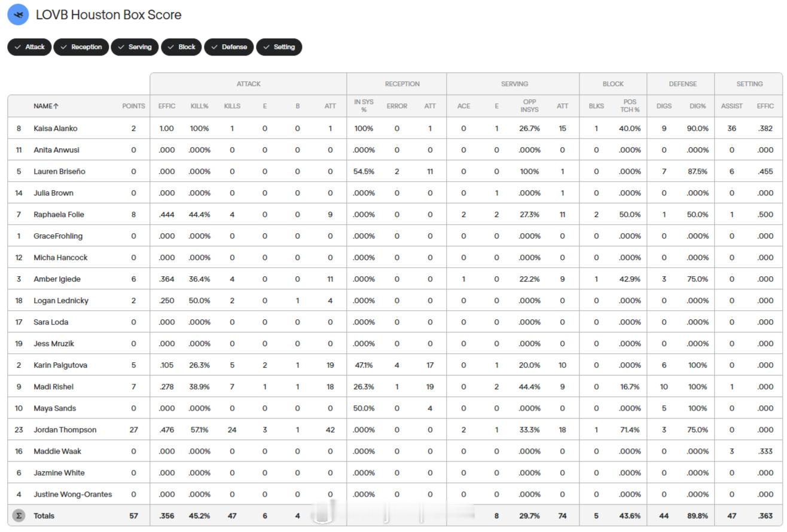This screenshot has height=532, width=787.
Task: Toggle the Setting stats filter
Action: (279, 47)
